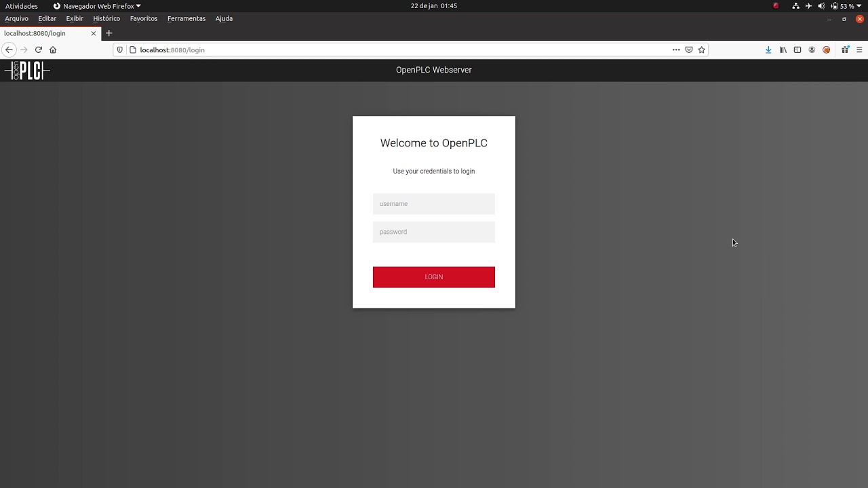Open the downloads panel
The image size is (868, 488).
[768, 49]
